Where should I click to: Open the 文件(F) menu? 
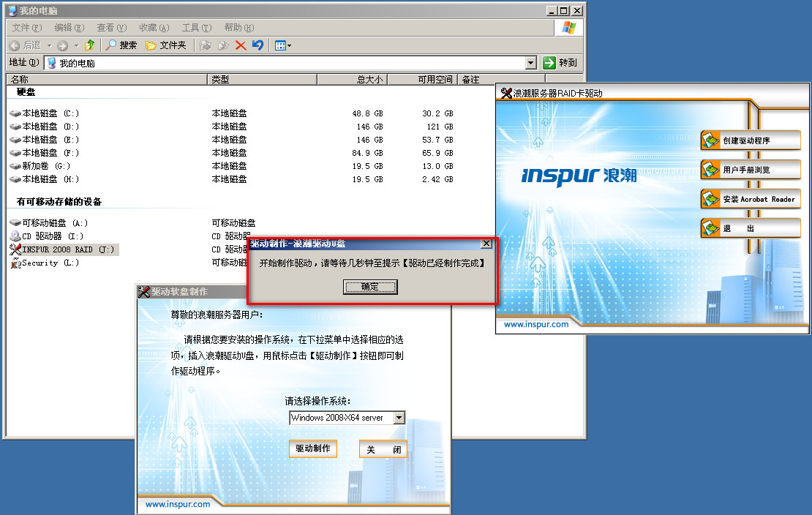click(27, 28)
